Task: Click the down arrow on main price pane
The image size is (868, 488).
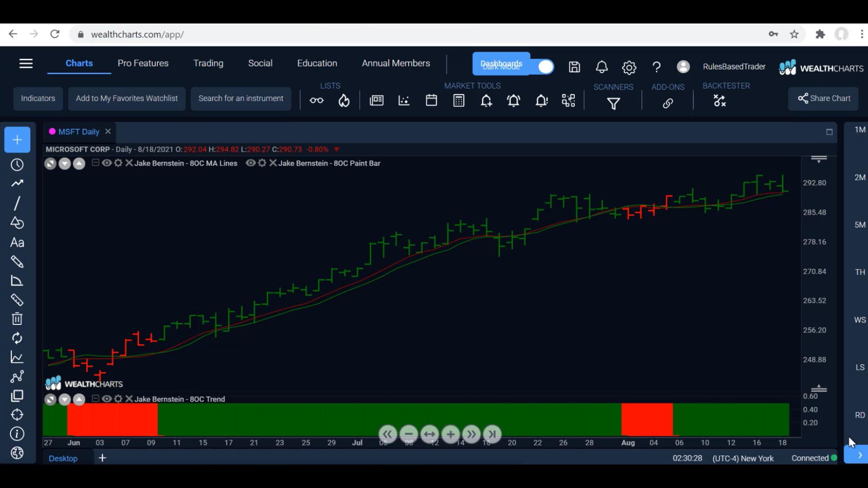Action: click(65, 164)
